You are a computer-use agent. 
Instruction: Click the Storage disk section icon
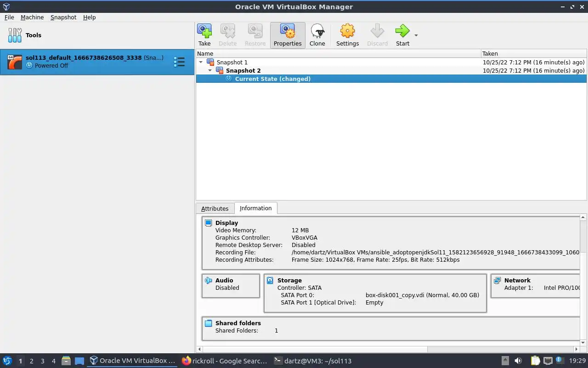pos(270,281)
